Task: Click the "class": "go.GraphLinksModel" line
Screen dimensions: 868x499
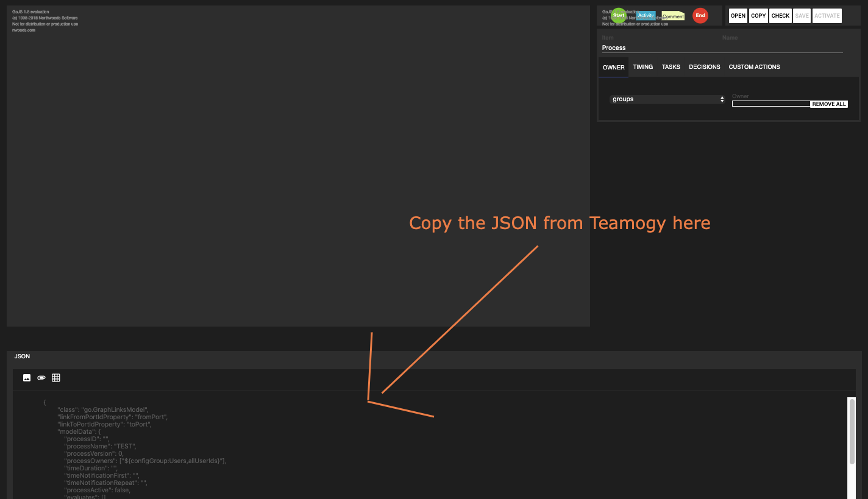Action: tap(103, 409)
